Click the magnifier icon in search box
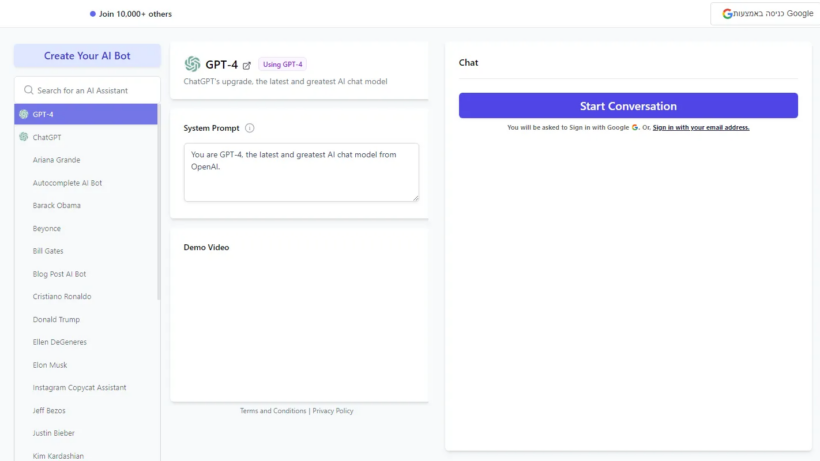 pos(29,90)
